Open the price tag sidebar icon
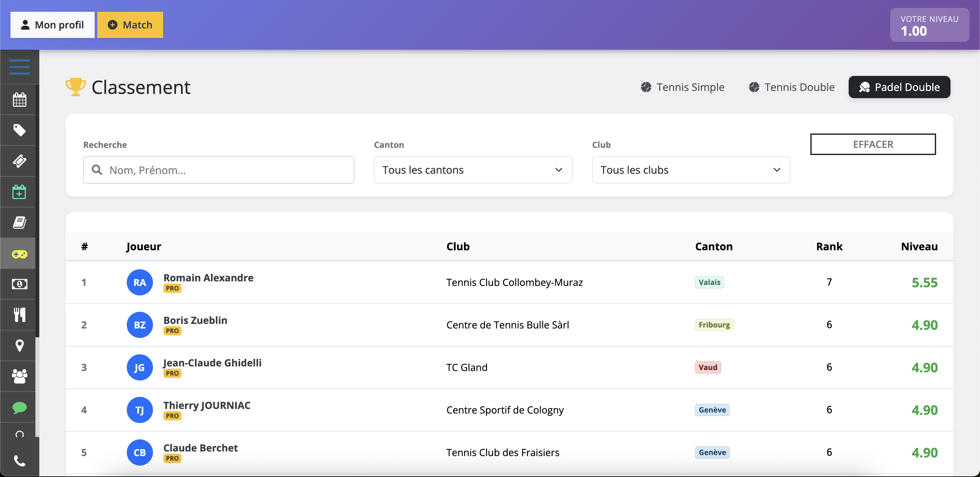The width and height of the screenshot is (980, 477). (x=19, y=130)
